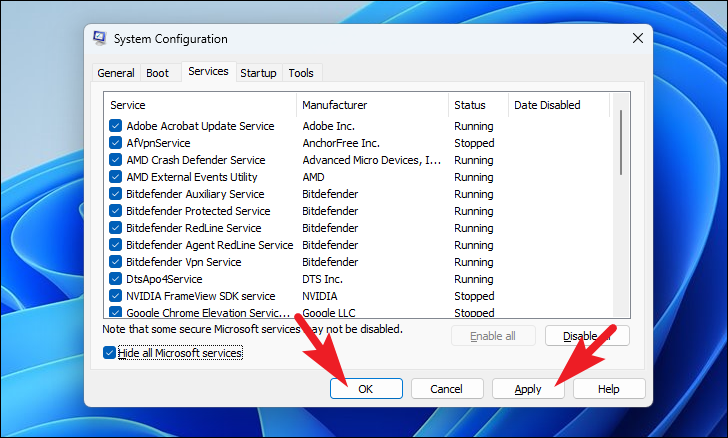Select the 'NVIDIA' manufacturer cell
728x438 pixels.
(x=320, y=296)
